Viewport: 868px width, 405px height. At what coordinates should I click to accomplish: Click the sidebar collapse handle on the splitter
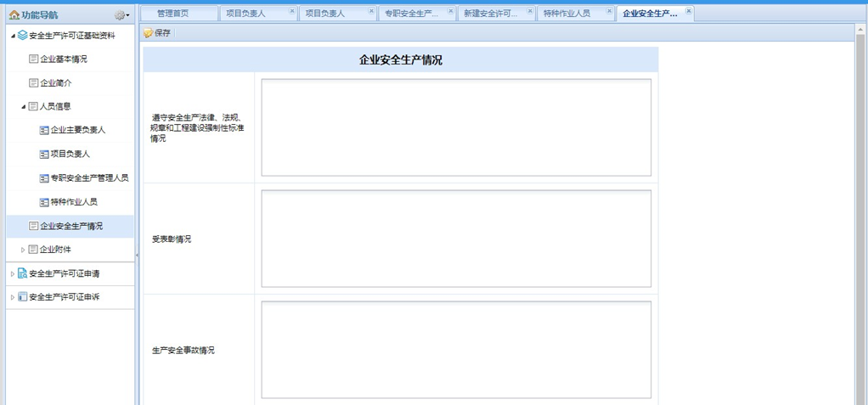click(x=137, y=256)
